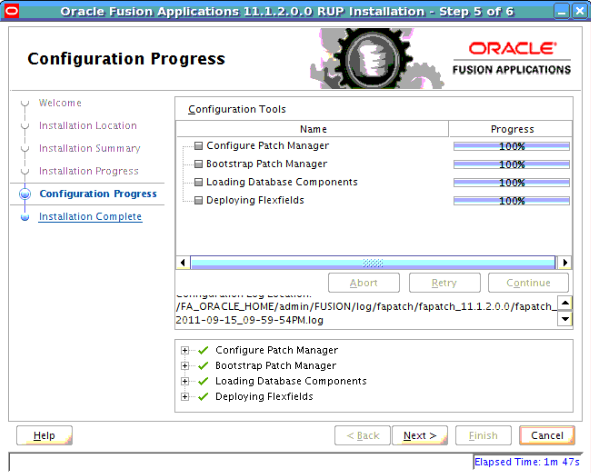Expand Deploying Flexfields log tree node

coord(185,396)
